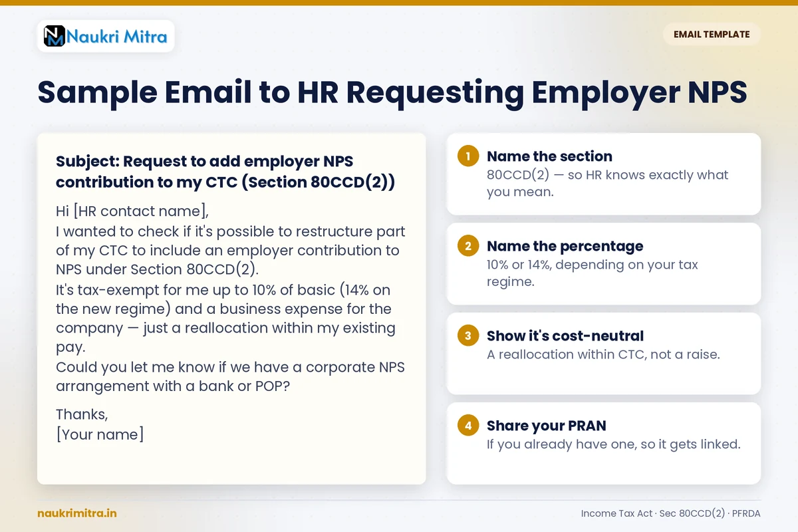
Task: Click 'A reallocation within CTC, not a raise.'
Action: click(x=603, y=354)
